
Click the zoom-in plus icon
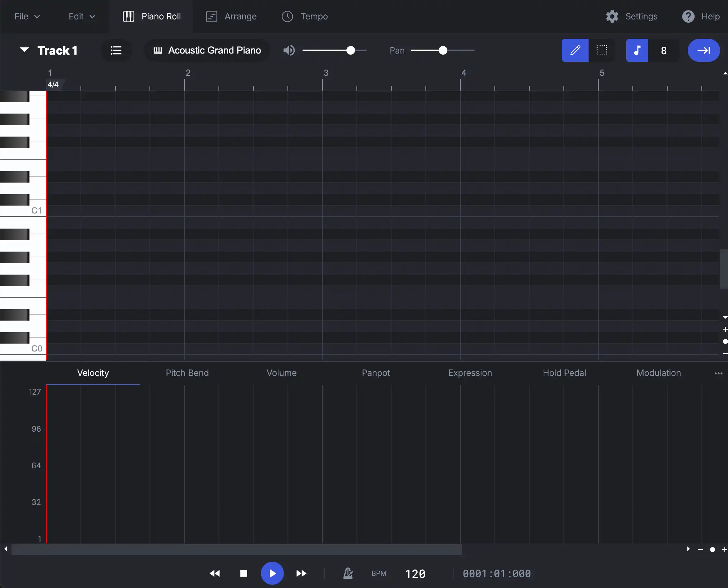pos(724,550)
